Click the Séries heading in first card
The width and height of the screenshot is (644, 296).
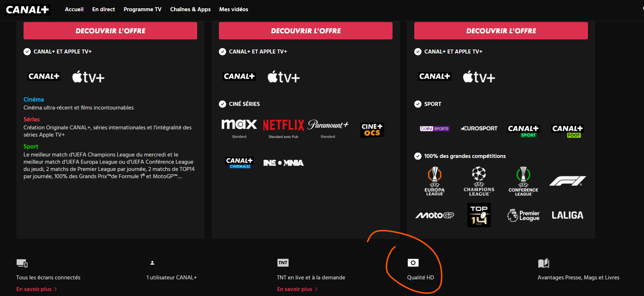[x=31, y=119]
